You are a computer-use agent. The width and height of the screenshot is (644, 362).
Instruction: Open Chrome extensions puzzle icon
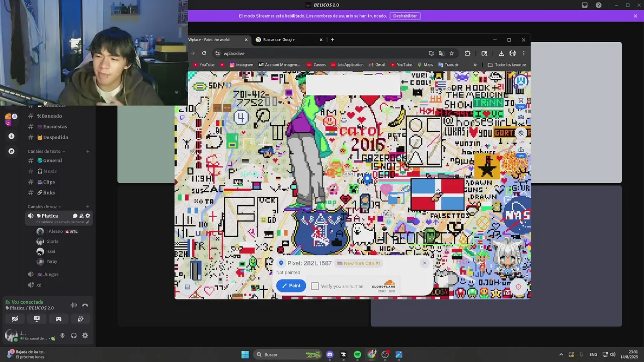click(x=467, y=53)
